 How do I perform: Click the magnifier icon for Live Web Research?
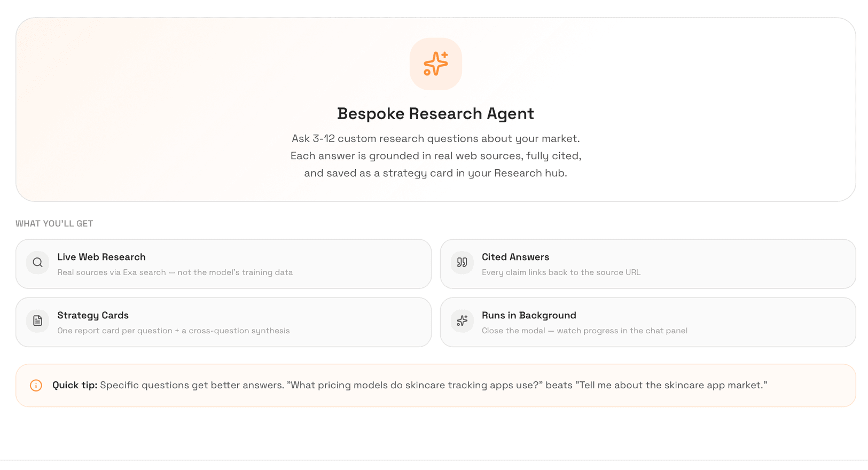[x=37, y=262]
